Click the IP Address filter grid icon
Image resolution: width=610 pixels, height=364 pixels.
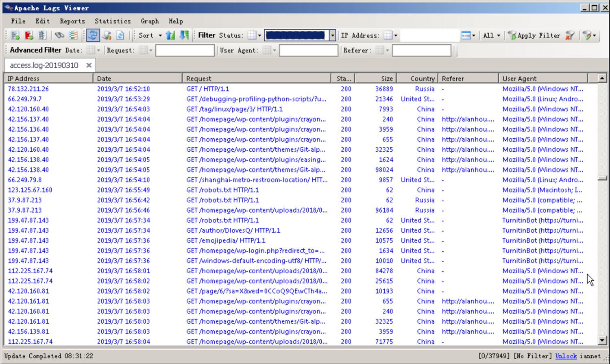pos(388,35)
